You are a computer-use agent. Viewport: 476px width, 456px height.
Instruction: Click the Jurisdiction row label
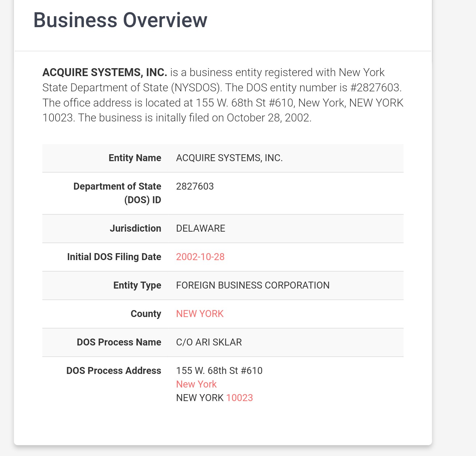[x=136, y=228]
